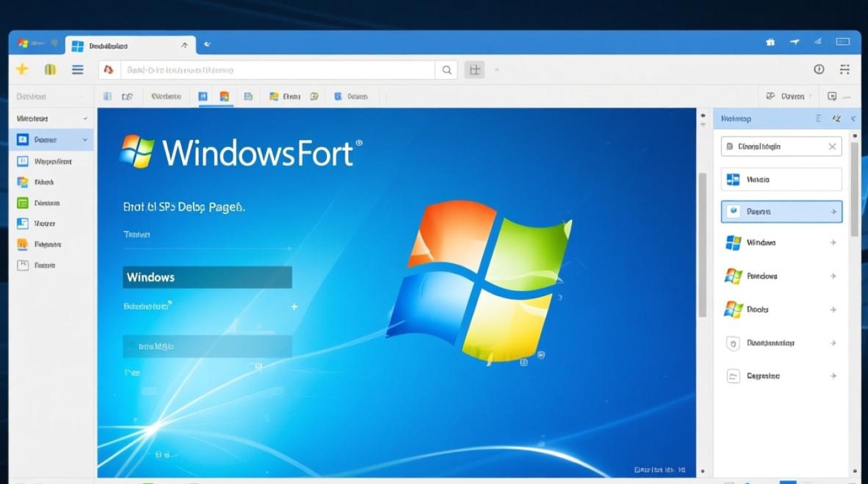This screenshot has height=484, width=868.
Task: Expand the Windows entry arrow in the right panel
Action: (832, 243)
